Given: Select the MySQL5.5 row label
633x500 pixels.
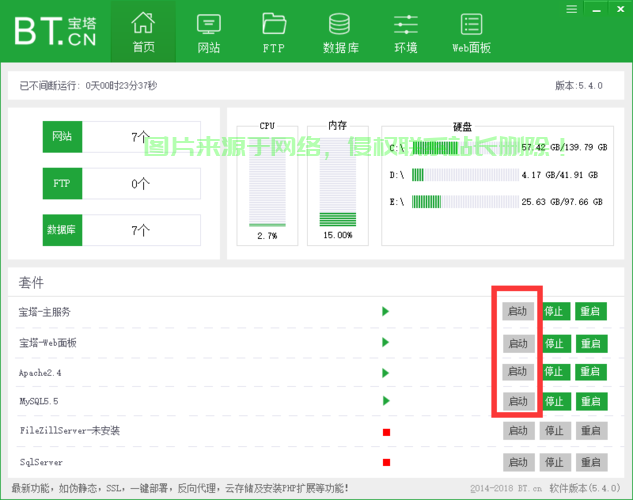Looking at the screenshot, I should (39, 401).
